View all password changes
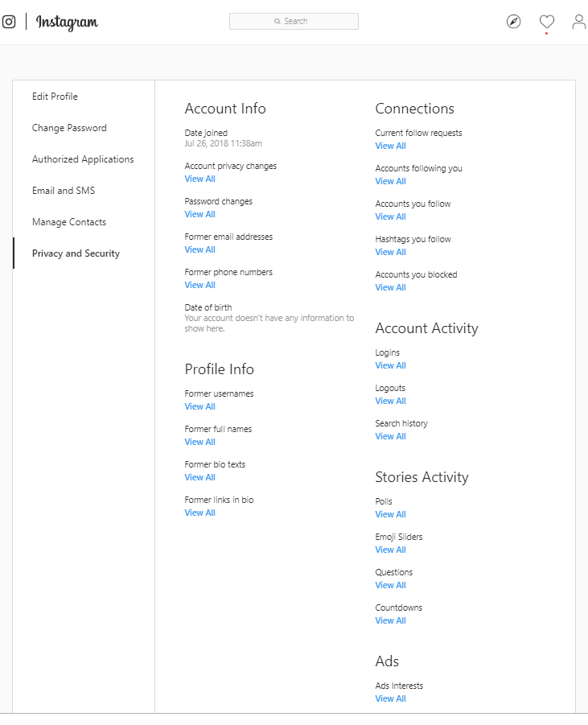Screen dimensions: 588x725 (x=199, y=215)
